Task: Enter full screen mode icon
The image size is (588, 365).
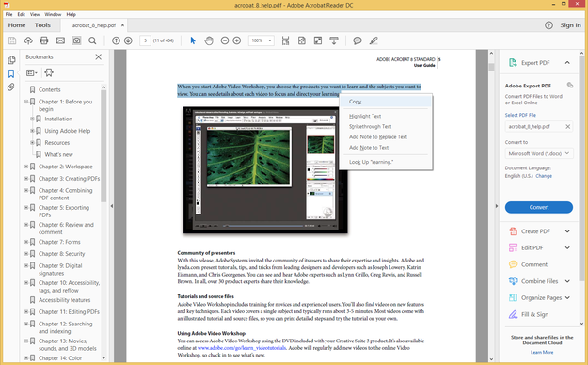Action: tap(318, 40)
